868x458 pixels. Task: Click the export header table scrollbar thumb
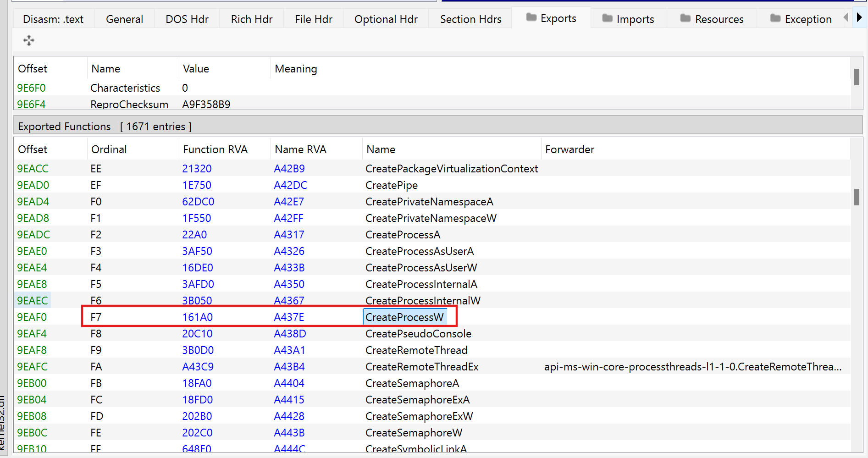tap(856, 77)
